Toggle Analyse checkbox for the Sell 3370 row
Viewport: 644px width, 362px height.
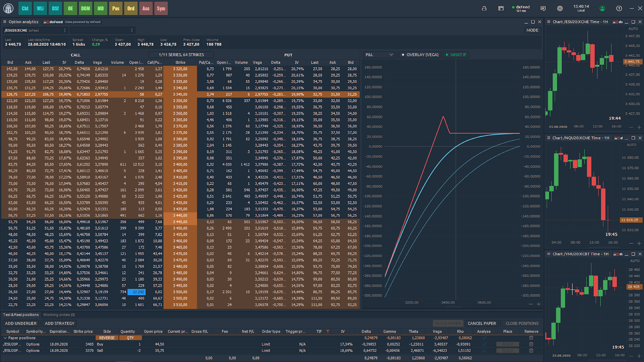484,351
